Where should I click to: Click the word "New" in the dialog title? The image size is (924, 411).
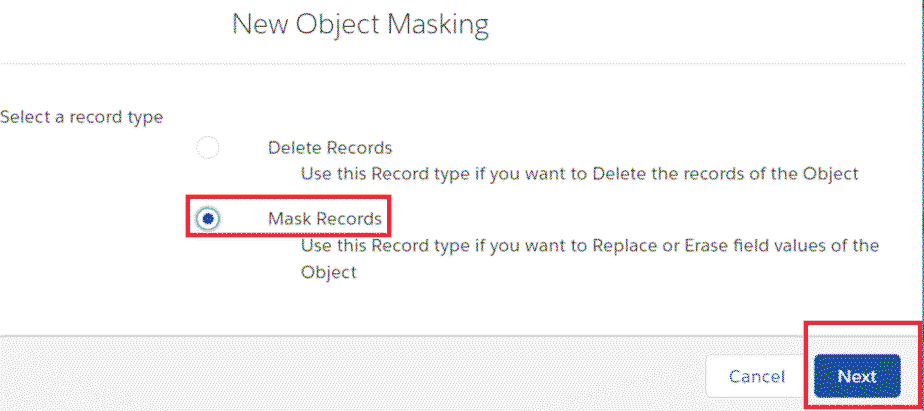tap(255, 24)
